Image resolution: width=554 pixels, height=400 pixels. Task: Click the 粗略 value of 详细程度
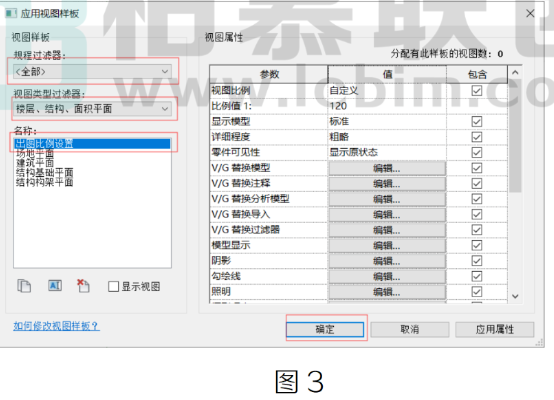point(387,137)
